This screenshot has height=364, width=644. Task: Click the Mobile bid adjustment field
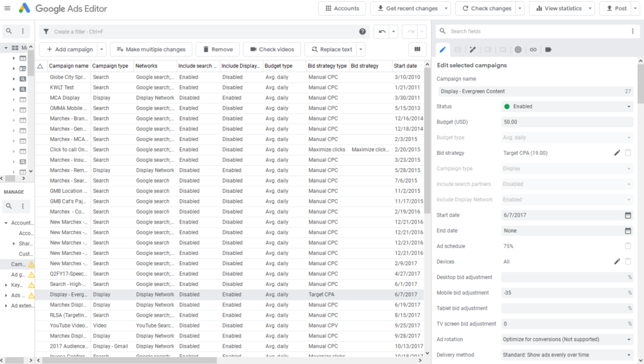pyautogui.click(x=567, y=293)
